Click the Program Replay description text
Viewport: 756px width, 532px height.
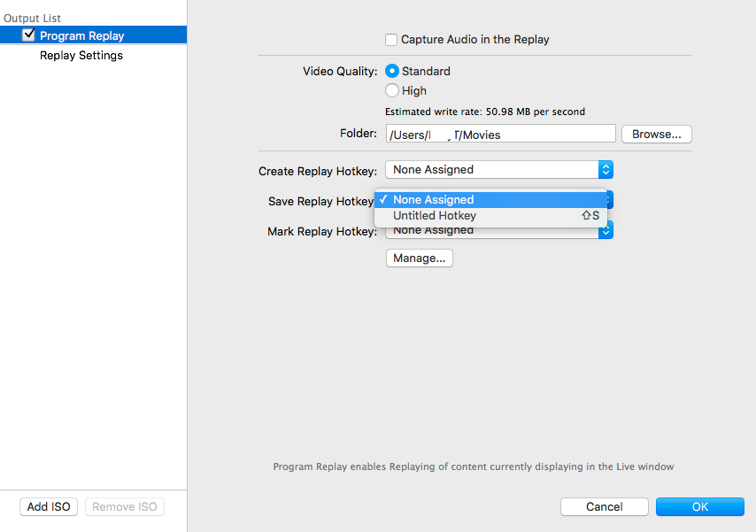[x=474, y=466]
